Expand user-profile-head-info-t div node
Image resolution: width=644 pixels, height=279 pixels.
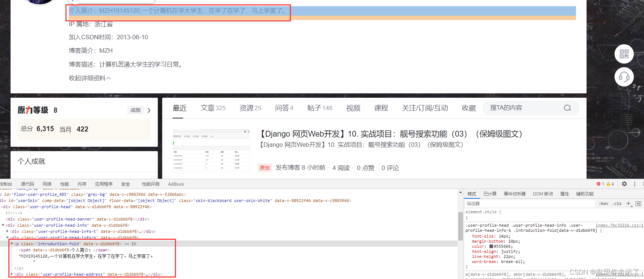(7, 231)
